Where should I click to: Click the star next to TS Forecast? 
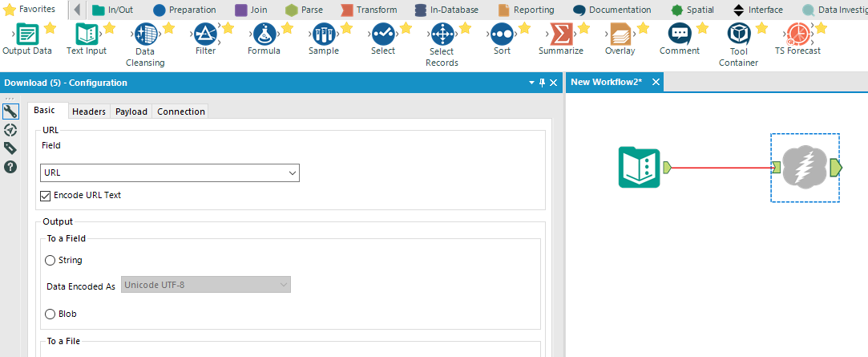[x=821, y=28]
